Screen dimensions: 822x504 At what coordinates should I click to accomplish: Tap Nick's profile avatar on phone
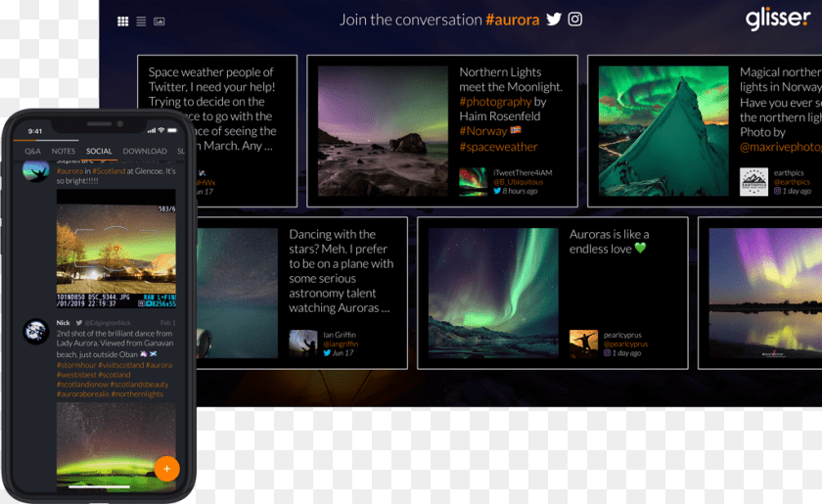(35, 332)
